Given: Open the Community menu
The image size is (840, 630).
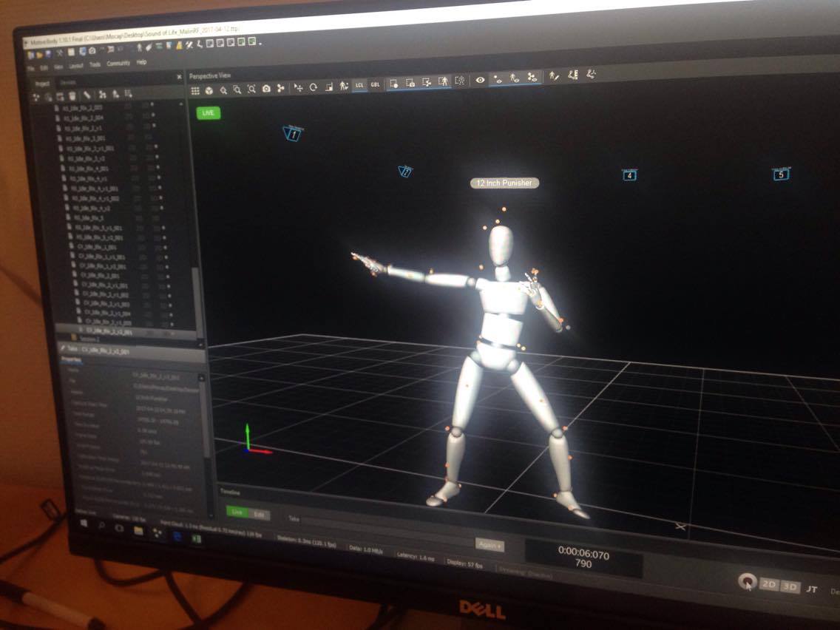Looking at the screenshot, I should tap(118, 64).
